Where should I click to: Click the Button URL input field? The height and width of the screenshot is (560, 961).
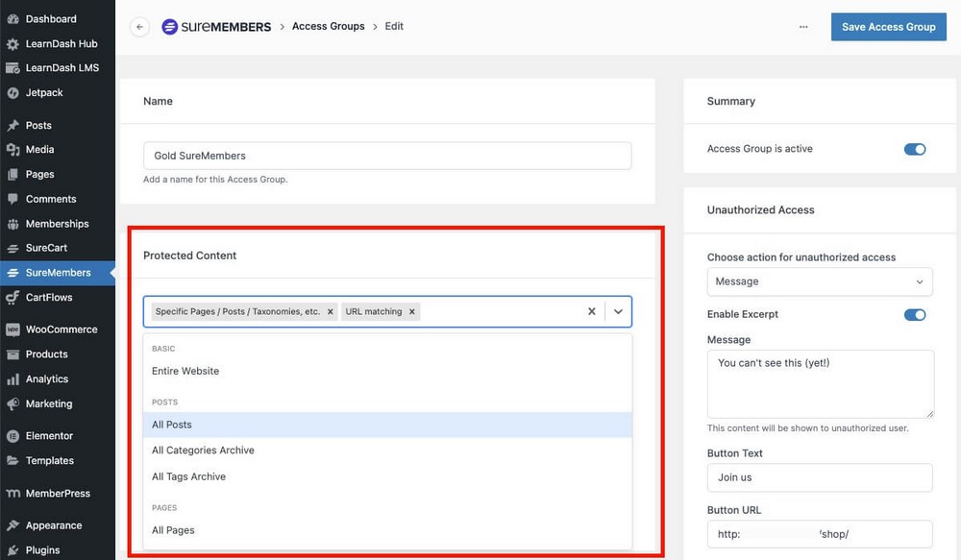pos(820,534)
